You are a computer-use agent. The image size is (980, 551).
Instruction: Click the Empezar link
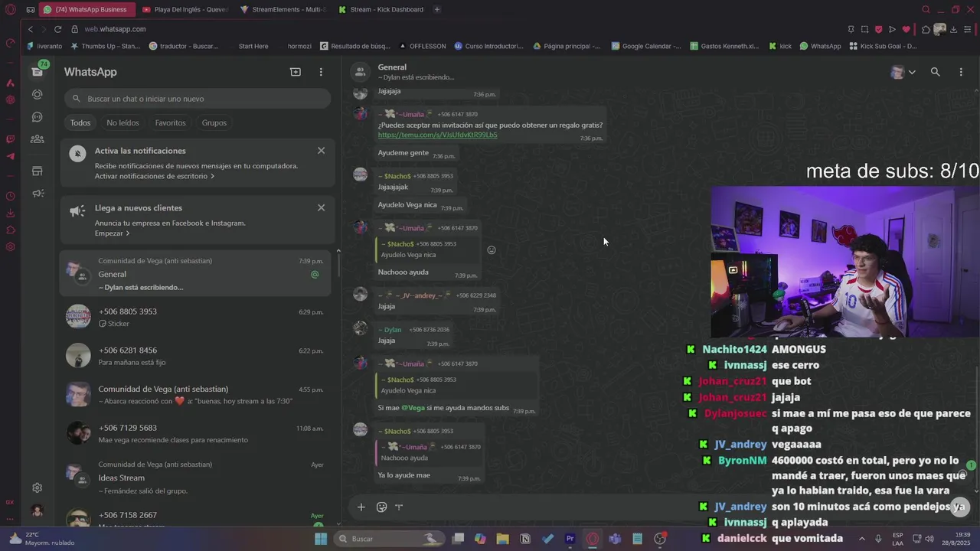tap(112, 233)
